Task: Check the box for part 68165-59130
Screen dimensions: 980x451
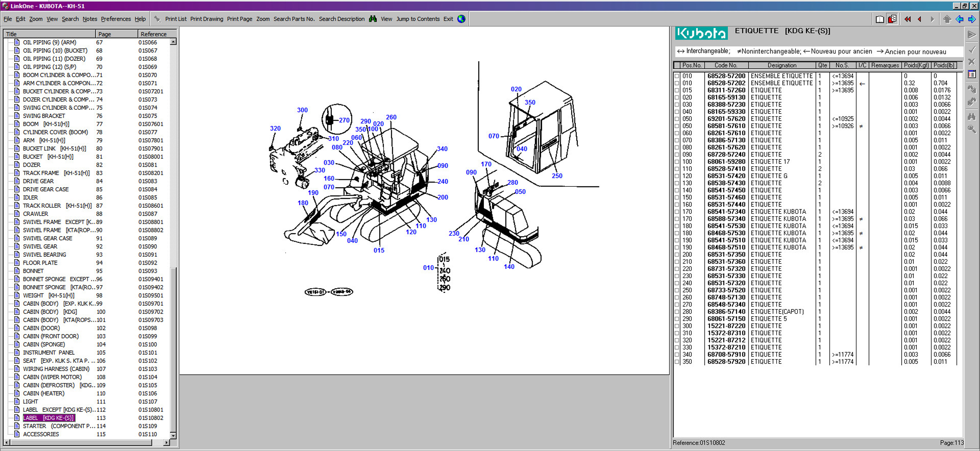Action: point(677,98)
